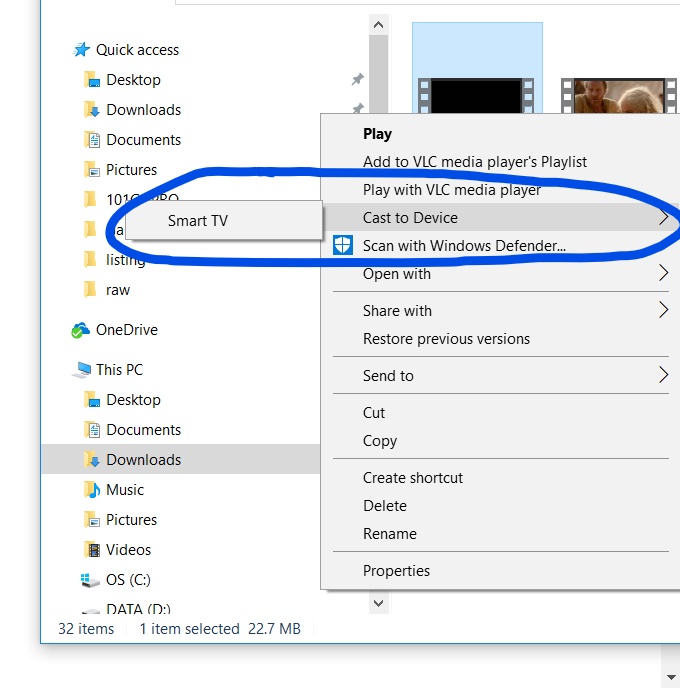Image resolution: width=680 pixels, height=688 pixels.
Task: Click the This PC computer icon
Action: point(82,370)
